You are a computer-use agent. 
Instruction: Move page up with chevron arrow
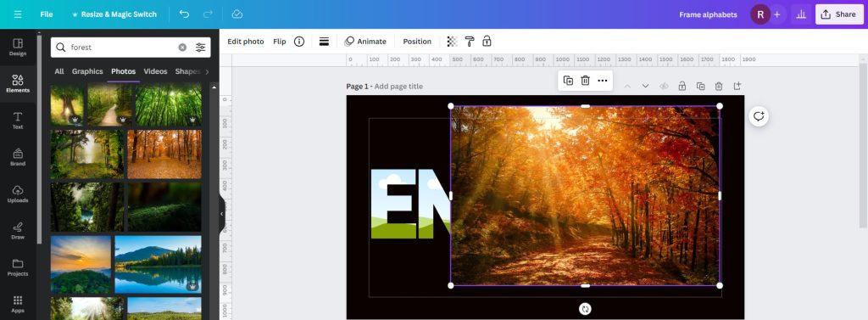(627, 87)
